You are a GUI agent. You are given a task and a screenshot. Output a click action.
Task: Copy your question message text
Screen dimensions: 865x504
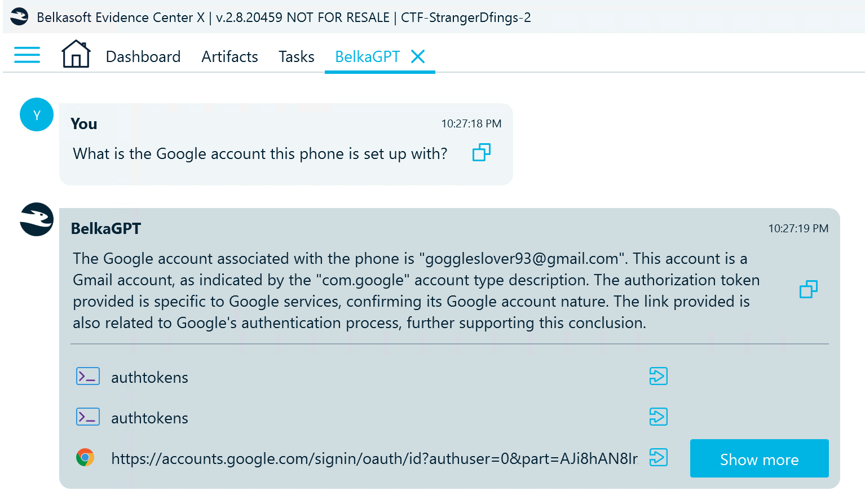click(x=482, y=152)
